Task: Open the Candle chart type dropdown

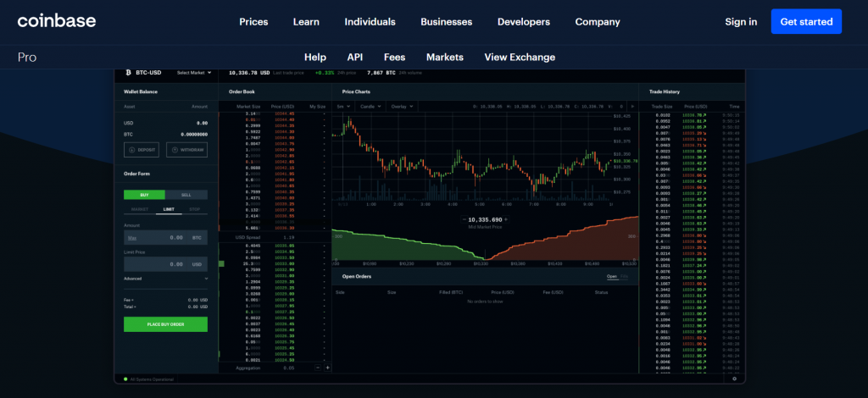Action: coord(370,106)
